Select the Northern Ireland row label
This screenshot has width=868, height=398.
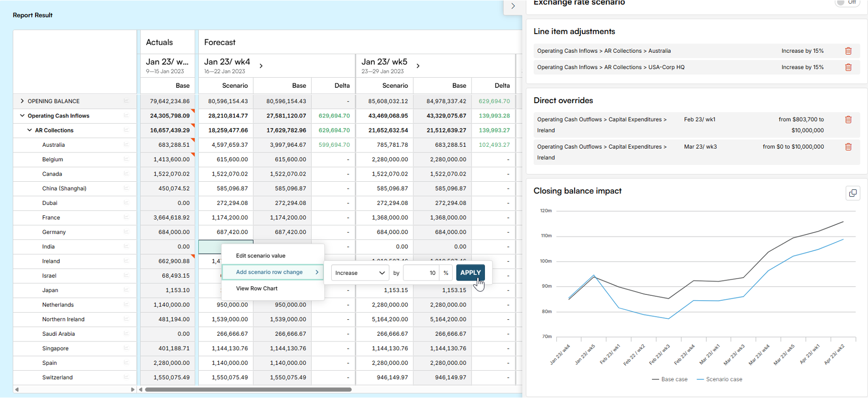pos(63,319)
